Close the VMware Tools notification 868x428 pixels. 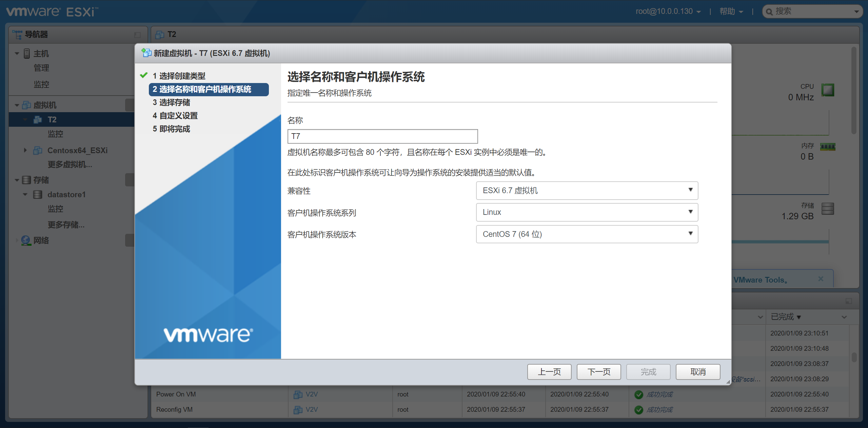821,279
